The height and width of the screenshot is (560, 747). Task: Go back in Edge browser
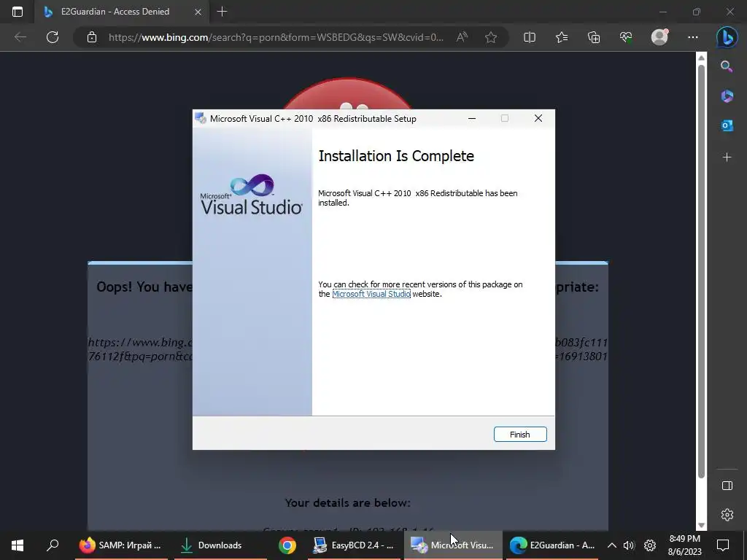20,37
